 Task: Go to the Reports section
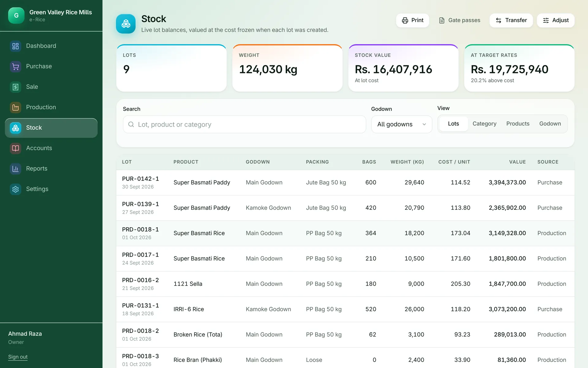51,168
